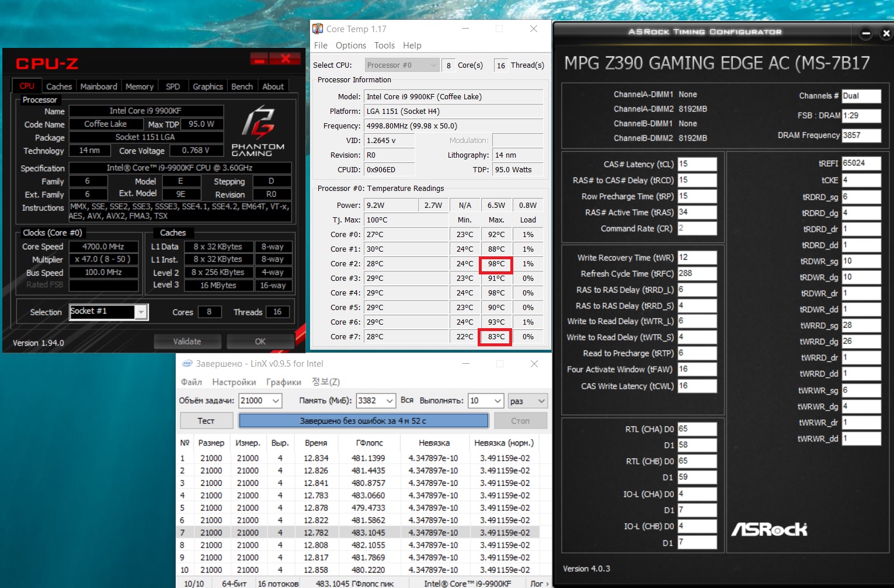Image resolution: width=894 pixels, height=588 pixels.
Task: Open the Options menu in Core Temp
Action: pyautogui.click(x=351, y=46)
